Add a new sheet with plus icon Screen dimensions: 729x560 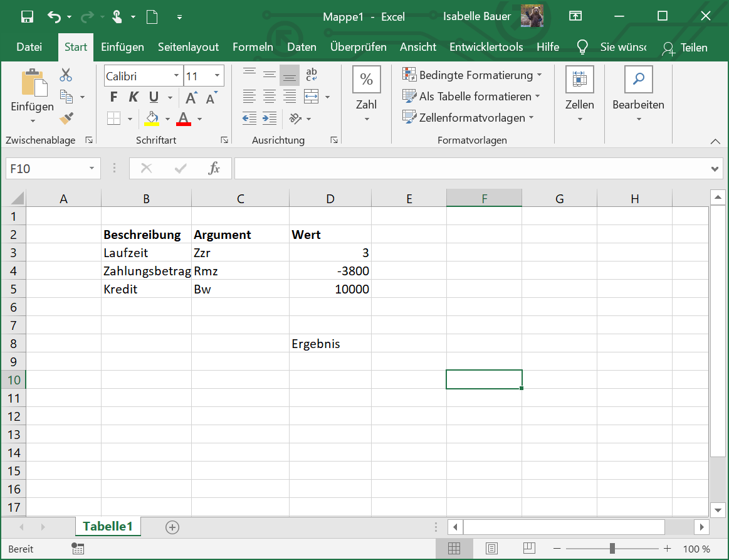[172, 527]
